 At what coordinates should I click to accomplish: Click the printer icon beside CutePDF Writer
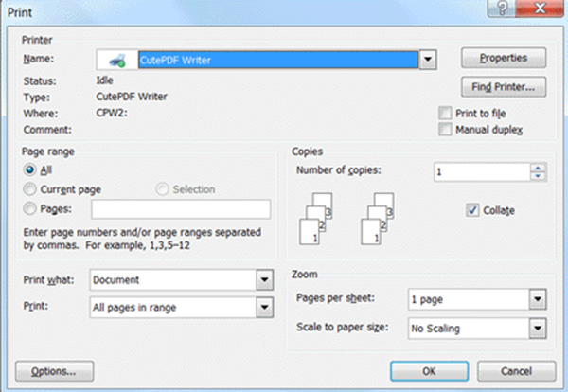pos(117,61)
